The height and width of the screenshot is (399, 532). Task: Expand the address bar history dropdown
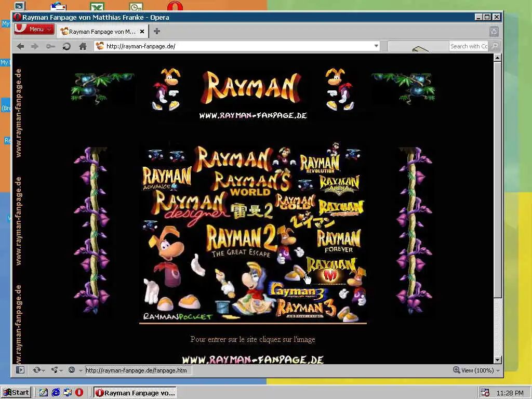(376, 46)
